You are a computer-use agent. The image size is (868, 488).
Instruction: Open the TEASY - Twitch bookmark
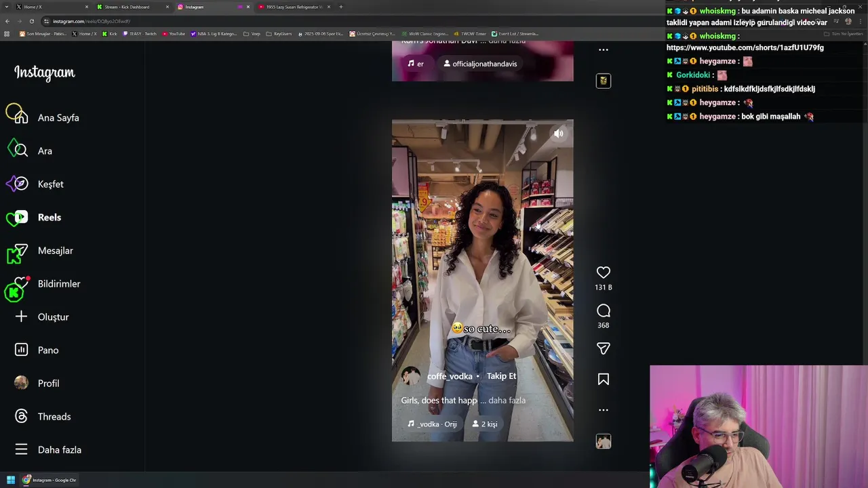tap(139, 34)
